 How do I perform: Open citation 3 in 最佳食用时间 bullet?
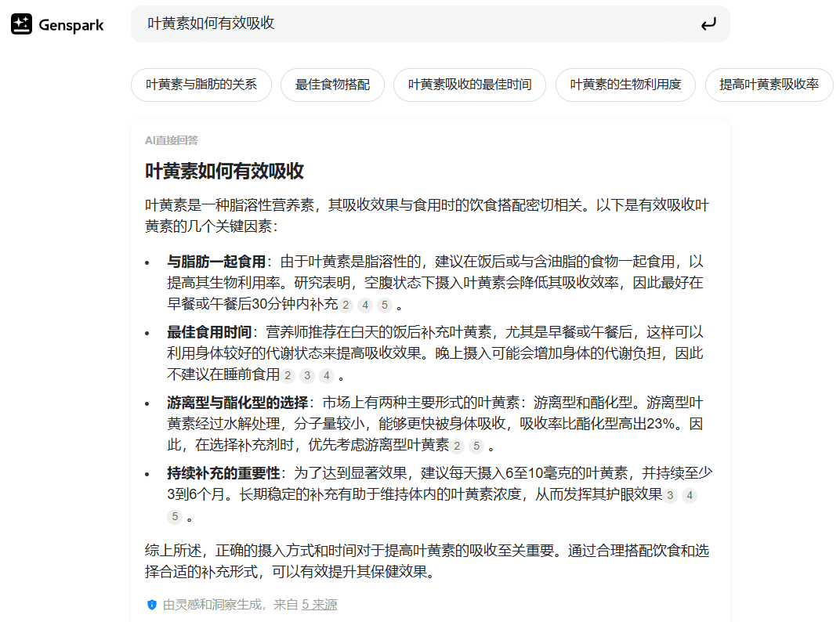point(307,375)
